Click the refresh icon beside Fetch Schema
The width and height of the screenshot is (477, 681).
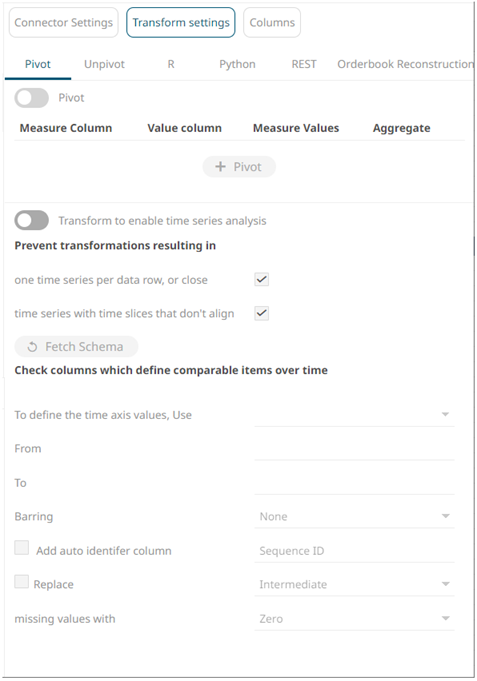pyautogui.click(x=32, y=347)
